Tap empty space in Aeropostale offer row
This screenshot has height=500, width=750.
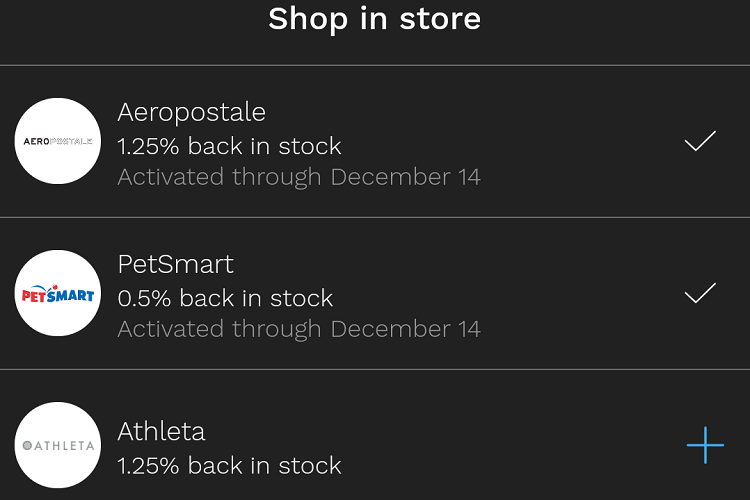[x=574, y=142]
